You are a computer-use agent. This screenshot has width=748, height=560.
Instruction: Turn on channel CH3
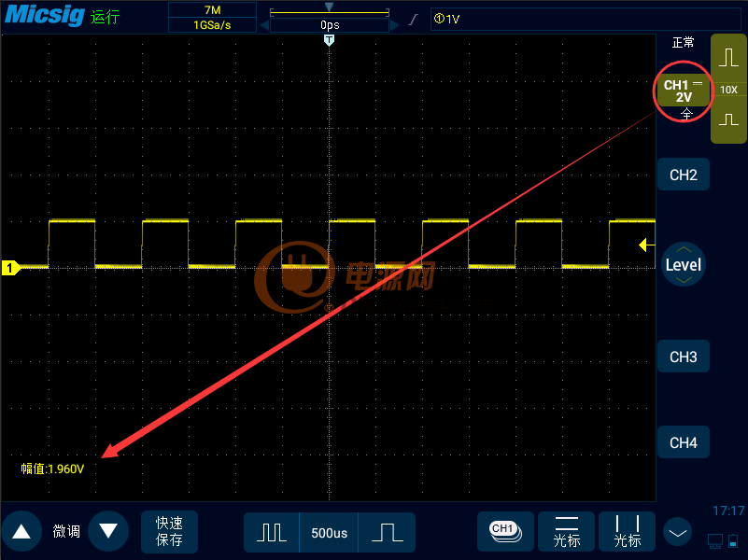point(684,357)
